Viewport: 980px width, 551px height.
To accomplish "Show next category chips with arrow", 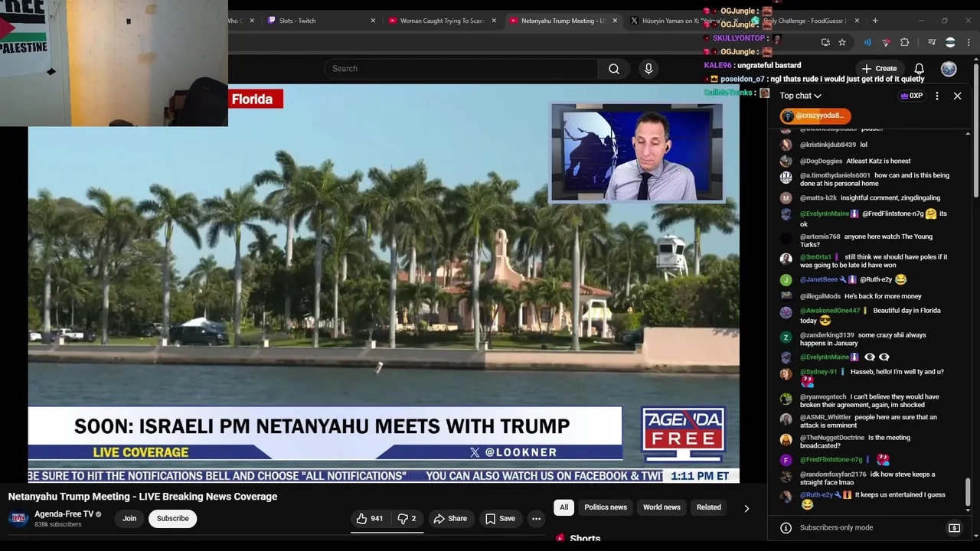I will (x=746, y=508).
